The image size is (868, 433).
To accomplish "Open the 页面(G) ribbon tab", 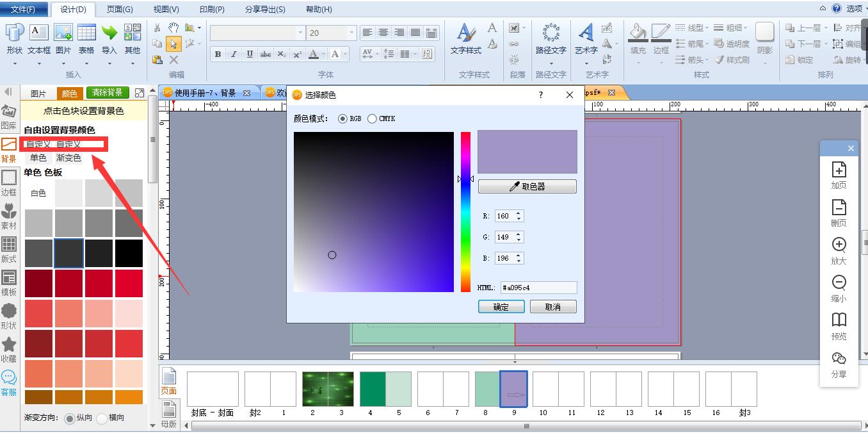I will (120, 10).
